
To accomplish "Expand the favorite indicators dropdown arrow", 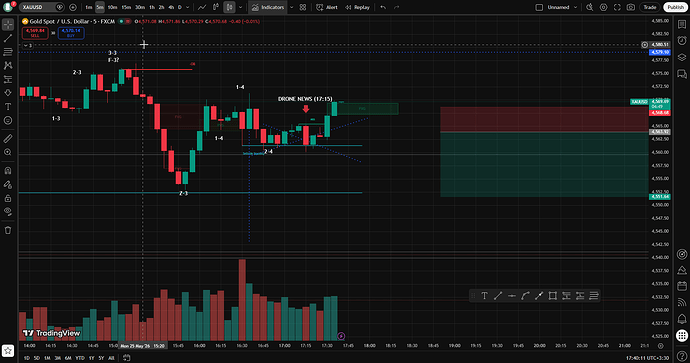I will 291,7.
